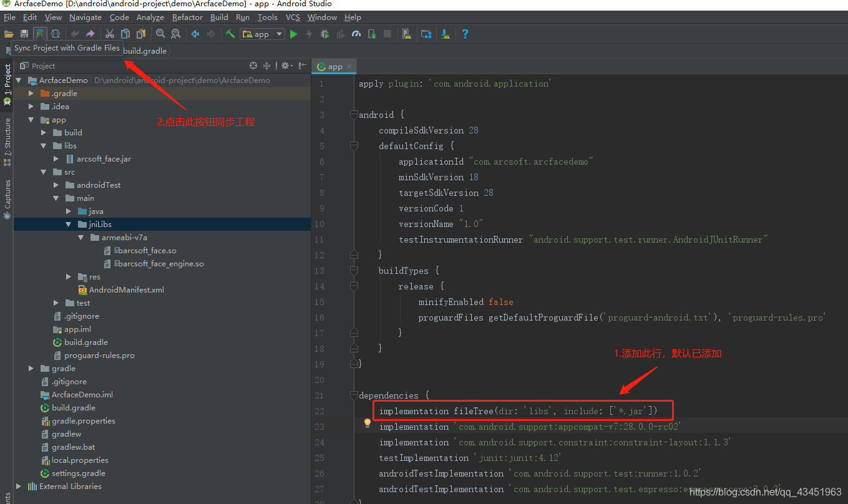Expand External Libraries node
Screen dimensions: 848x504
[x=19, y=486]
